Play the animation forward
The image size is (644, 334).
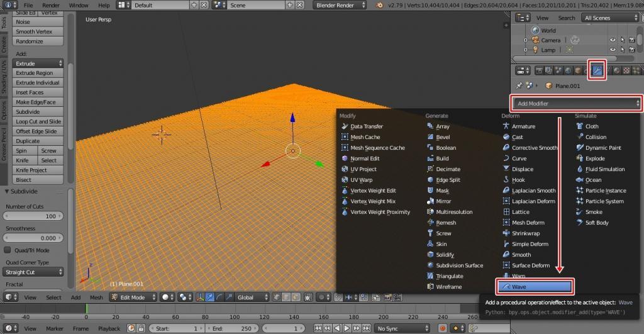coord(347,328)
